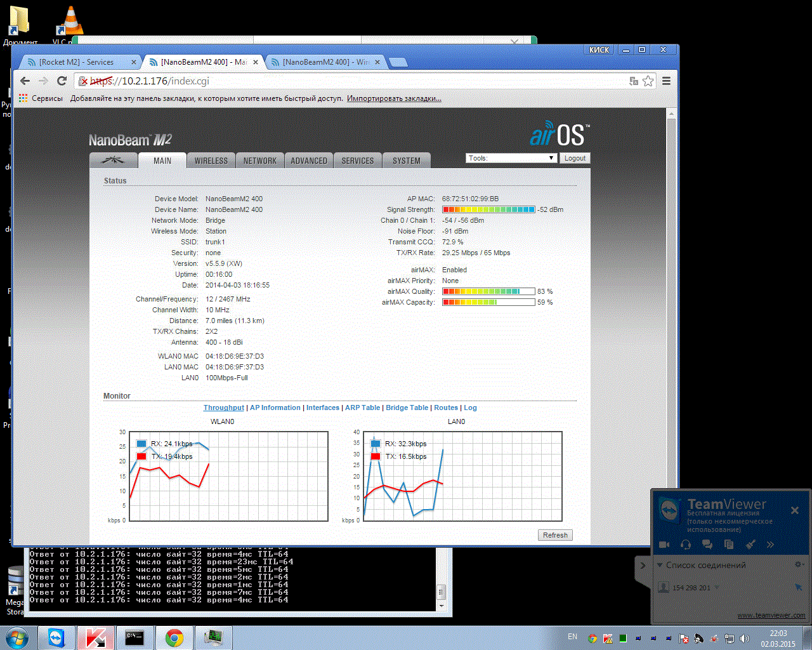The width and height of the screenshot is (812, 650).
Task: Go back using the browser back arrow
Action: [25, 81]
